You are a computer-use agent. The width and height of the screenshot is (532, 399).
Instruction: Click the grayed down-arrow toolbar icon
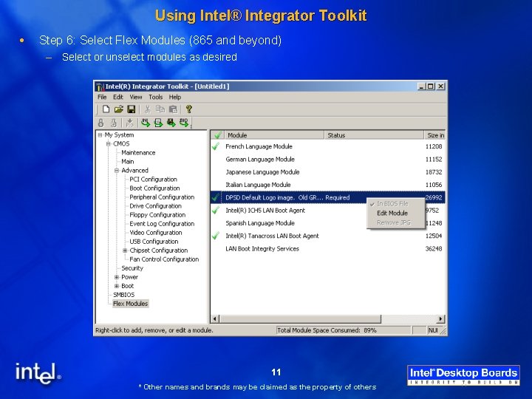[x=129, y=123]
